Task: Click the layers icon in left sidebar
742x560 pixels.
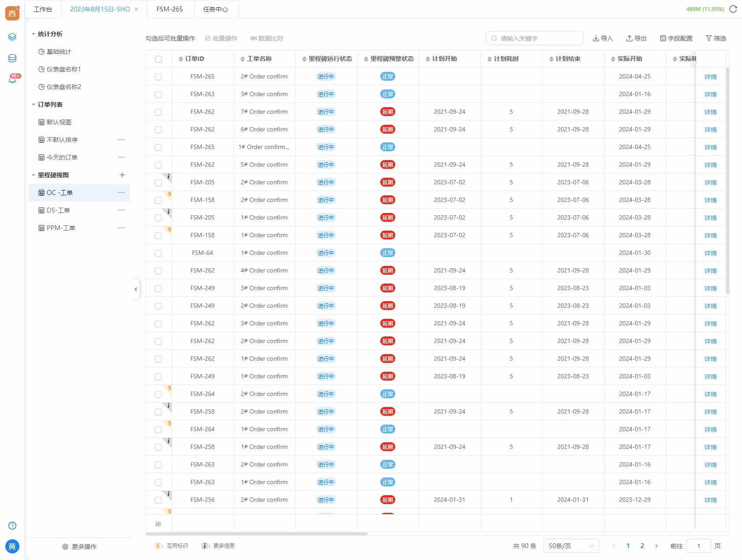Action: (x=12, y=37)
